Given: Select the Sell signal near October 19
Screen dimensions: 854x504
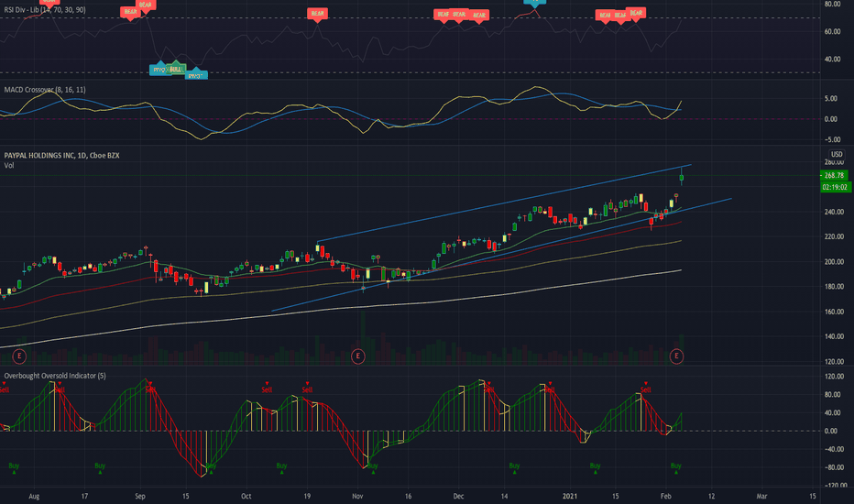Looking at the screenshot, I should [307, 388].
